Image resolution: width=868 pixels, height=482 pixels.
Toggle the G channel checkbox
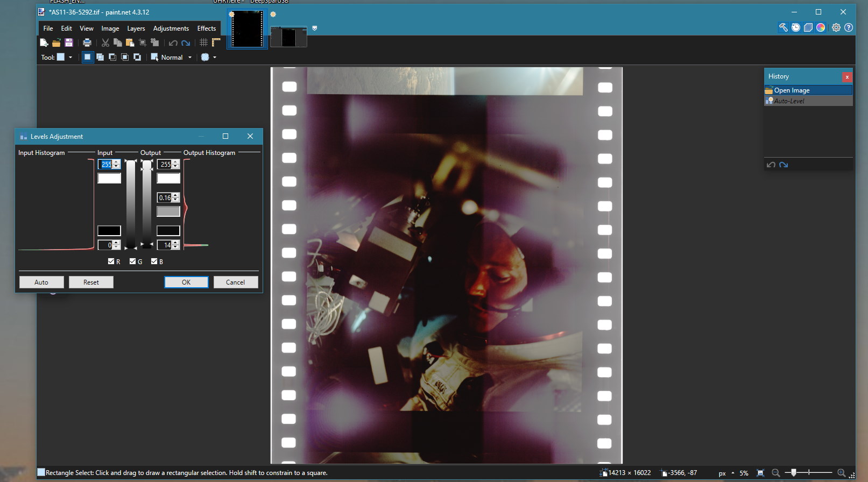click(x=132, y=261)
